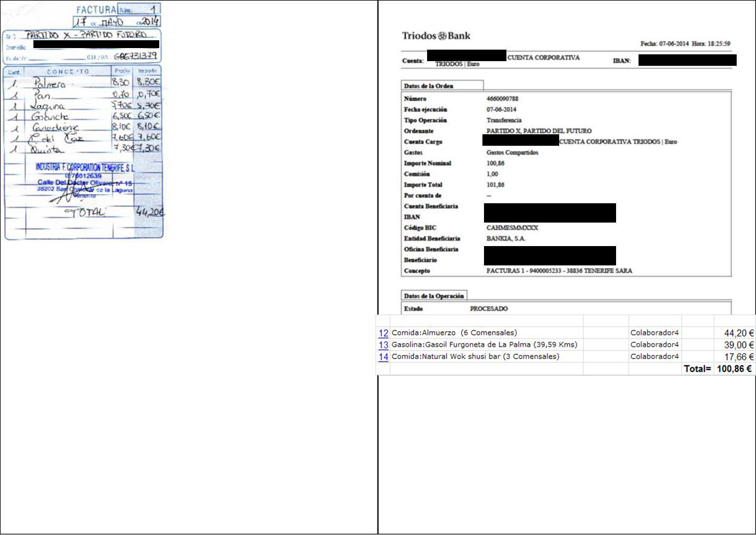
Task: Click the Quinta line on the invoice
Action: click(84, 149)
